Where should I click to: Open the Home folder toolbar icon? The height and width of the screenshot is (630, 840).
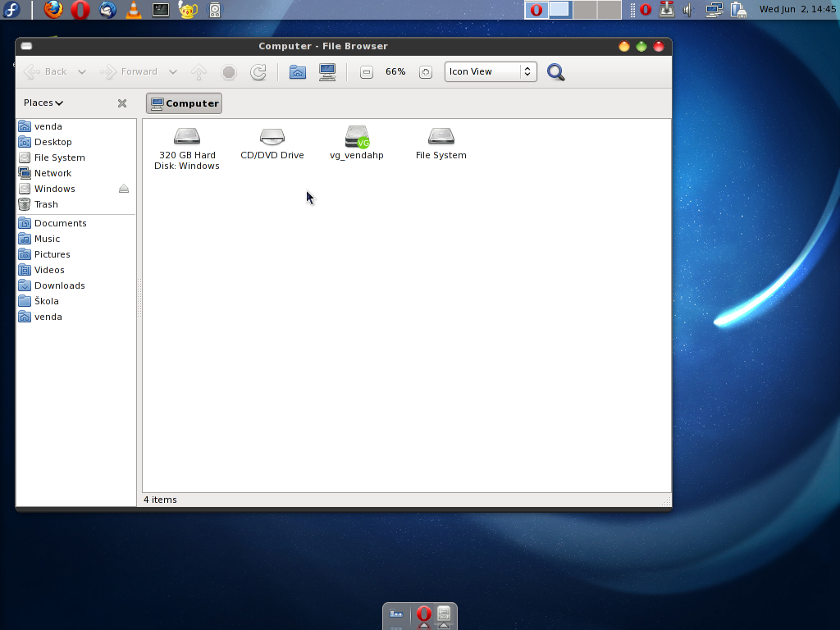tap(297, 72)
